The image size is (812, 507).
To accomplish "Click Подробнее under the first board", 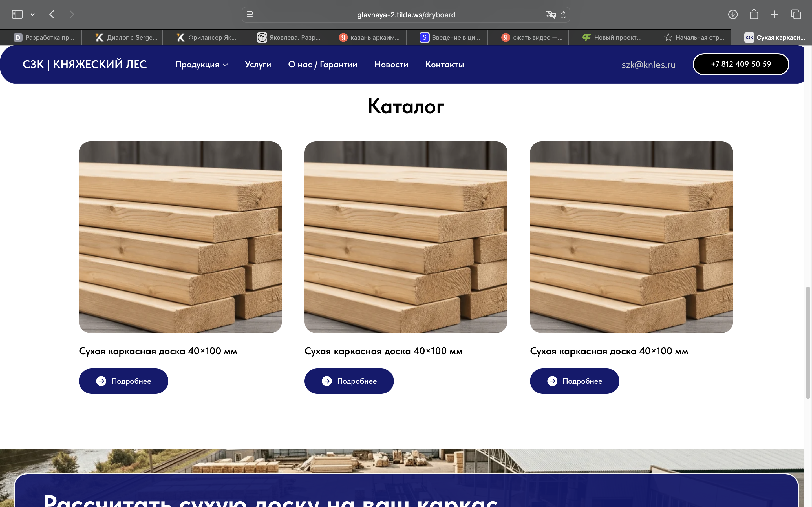I will point(123,381).
